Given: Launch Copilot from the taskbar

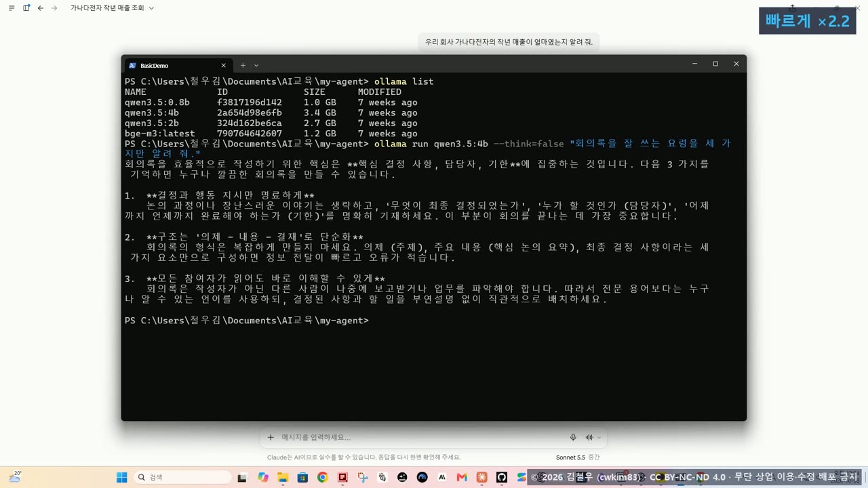Looking at the screenshot, I should [262, 477].
